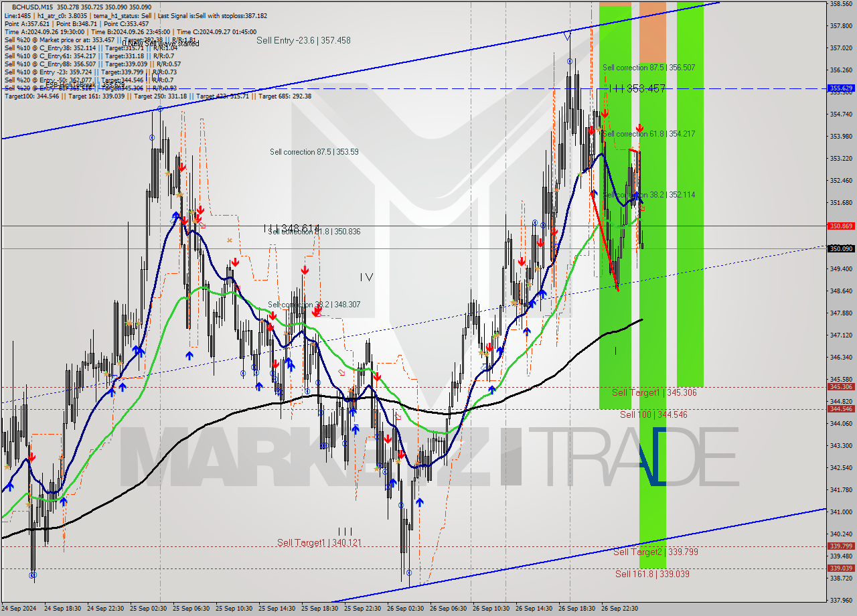The height and width of the screenshot is (616, 857).
Task: Select the red 339.799 price axis tag
Action: click(841, 546)
